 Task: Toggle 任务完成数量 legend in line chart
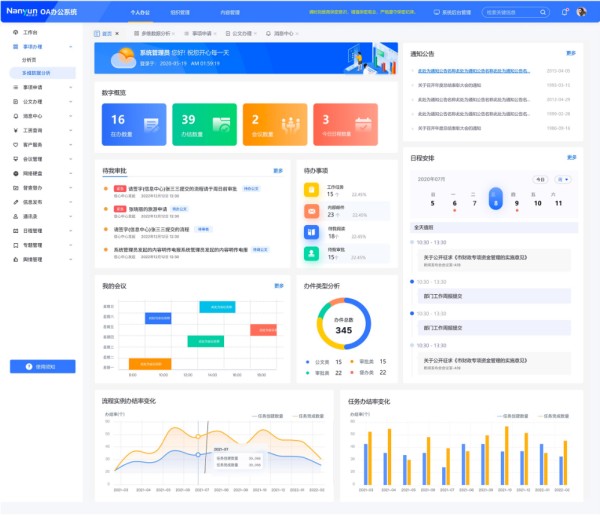point(308,416)
